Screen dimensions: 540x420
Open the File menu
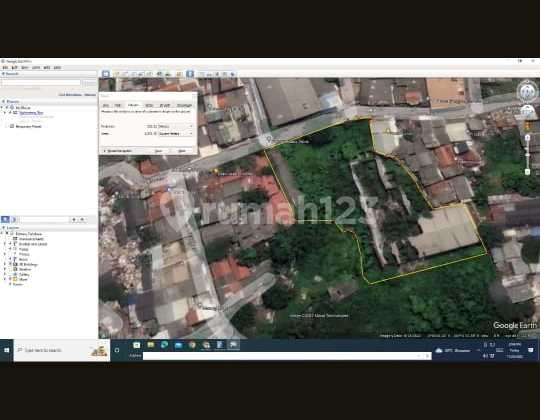click(5, 67)
